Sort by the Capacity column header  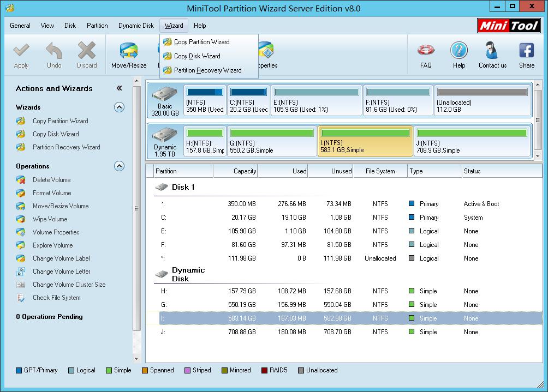pos(235,171)
